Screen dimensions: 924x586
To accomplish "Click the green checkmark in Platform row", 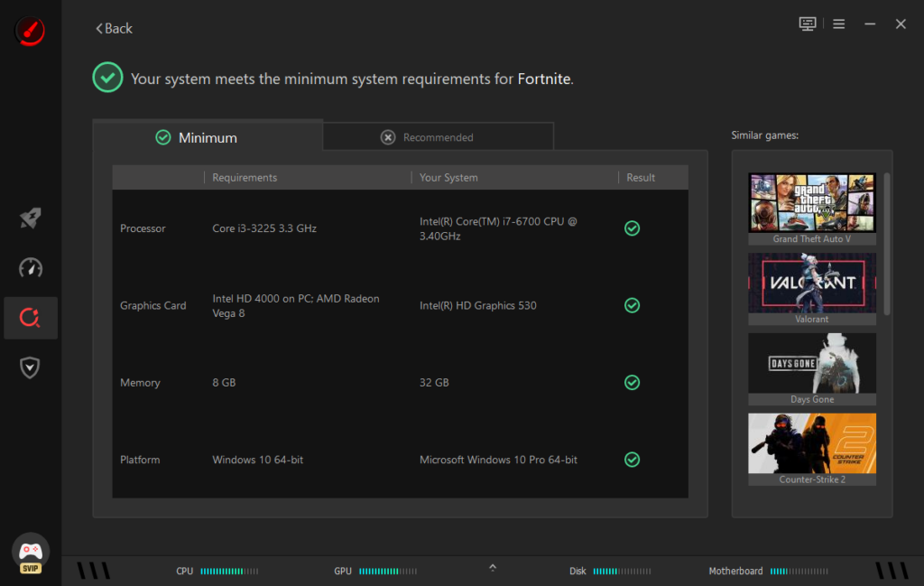I will point(632,460).
